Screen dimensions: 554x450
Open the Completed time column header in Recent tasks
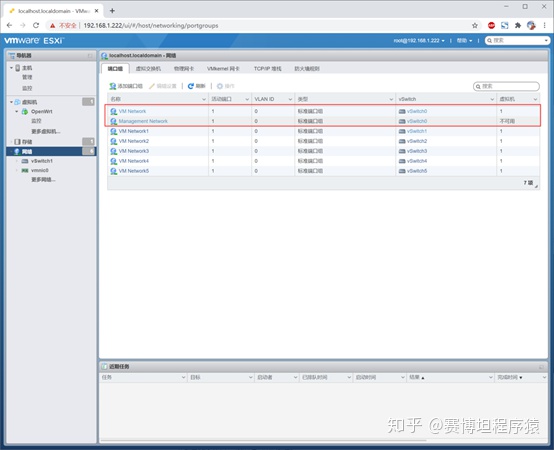tap(521, 378)
